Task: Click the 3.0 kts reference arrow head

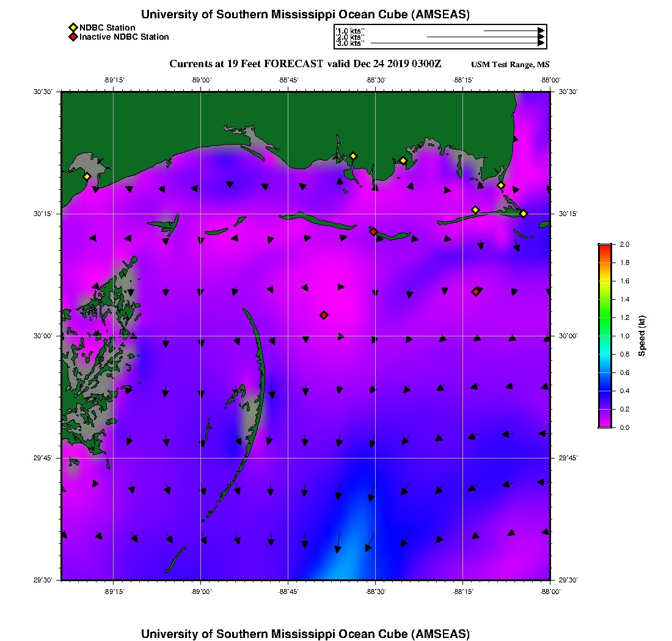Action: click(541, 43)
